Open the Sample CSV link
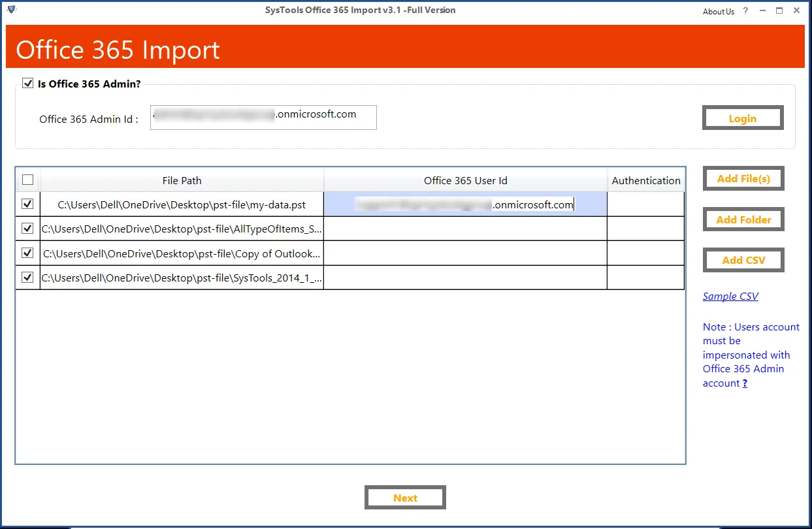 pos(730,296)
